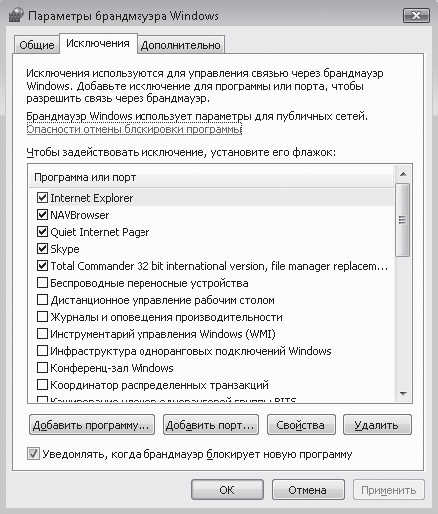Click Добавить порт button
The image size is (438, 514).
point(211,425)
